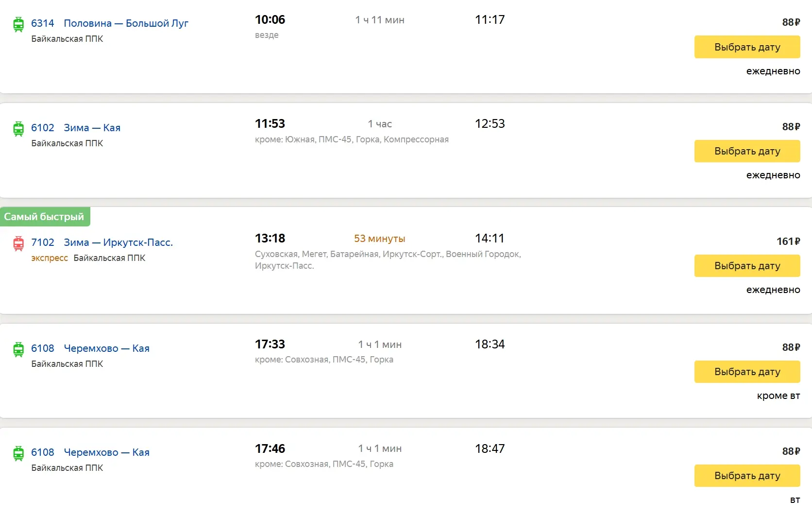Click the 53 минуты travel duration

(x=379, y=239)
